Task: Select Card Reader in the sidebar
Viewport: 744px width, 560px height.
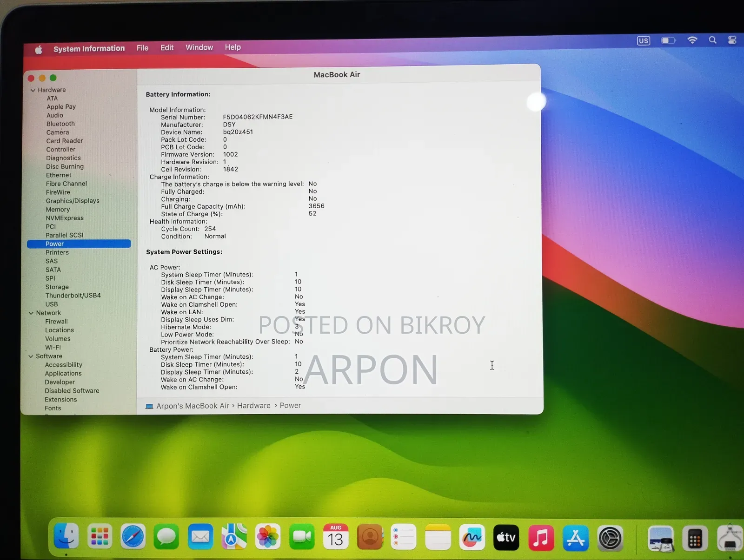Action: click(65, 141)
